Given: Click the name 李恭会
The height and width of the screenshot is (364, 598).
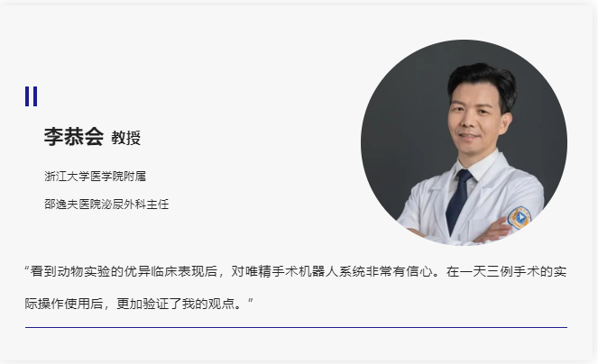Looking at the screenshot, I should (x=74, y=136).
